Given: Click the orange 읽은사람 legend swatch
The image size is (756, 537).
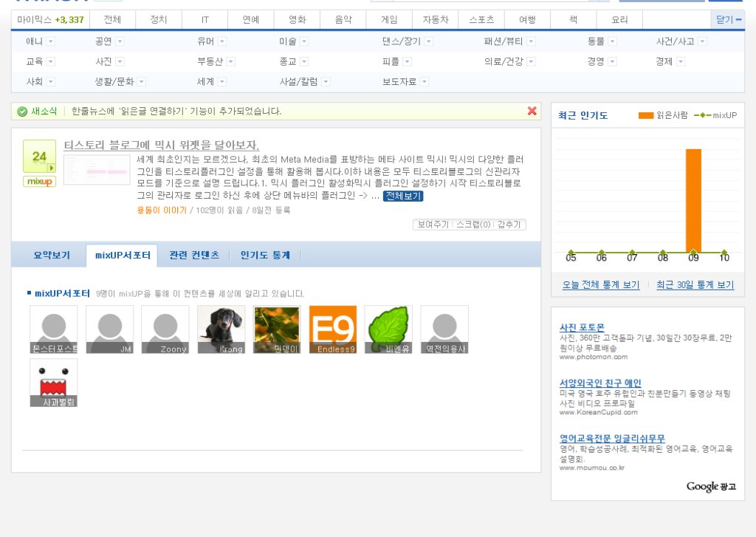Looking at the screenshot, I should click(646, 115).
